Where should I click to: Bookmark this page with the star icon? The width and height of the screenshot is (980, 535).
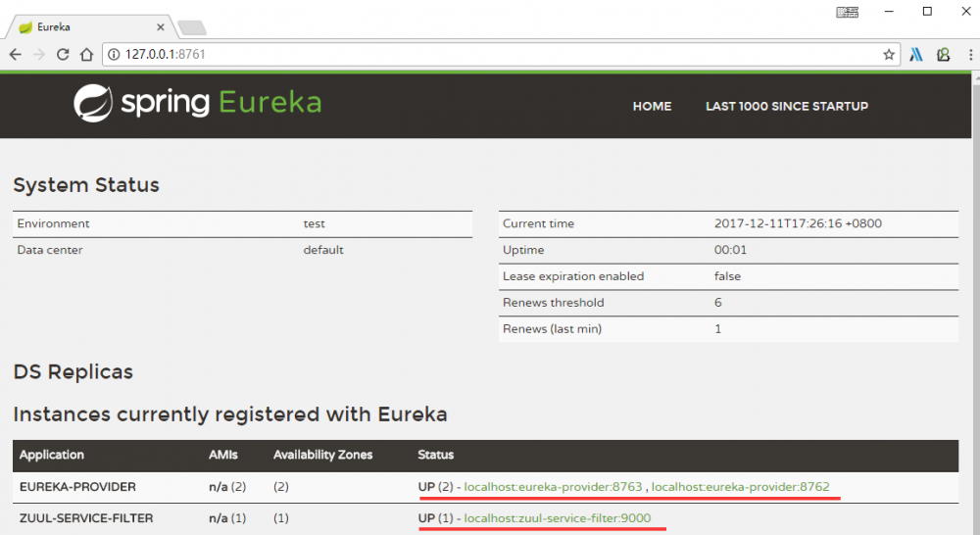[x=888, y=54]
